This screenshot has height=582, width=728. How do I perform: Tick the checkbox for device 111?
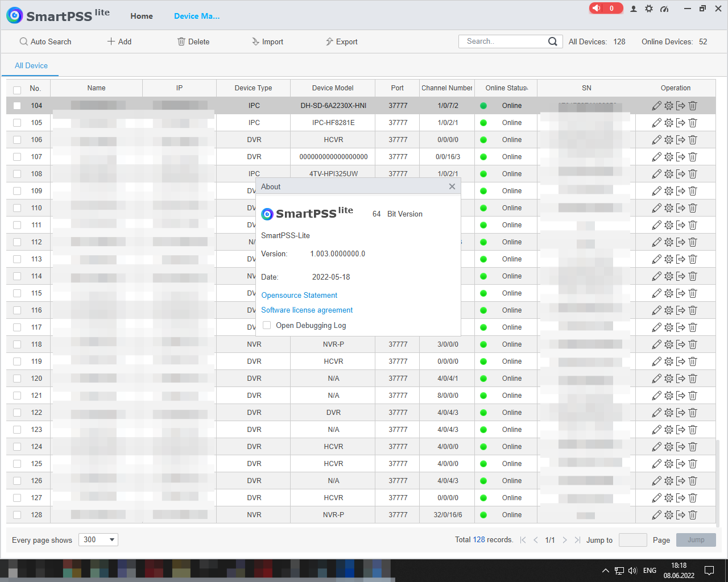tap(17, 225)
